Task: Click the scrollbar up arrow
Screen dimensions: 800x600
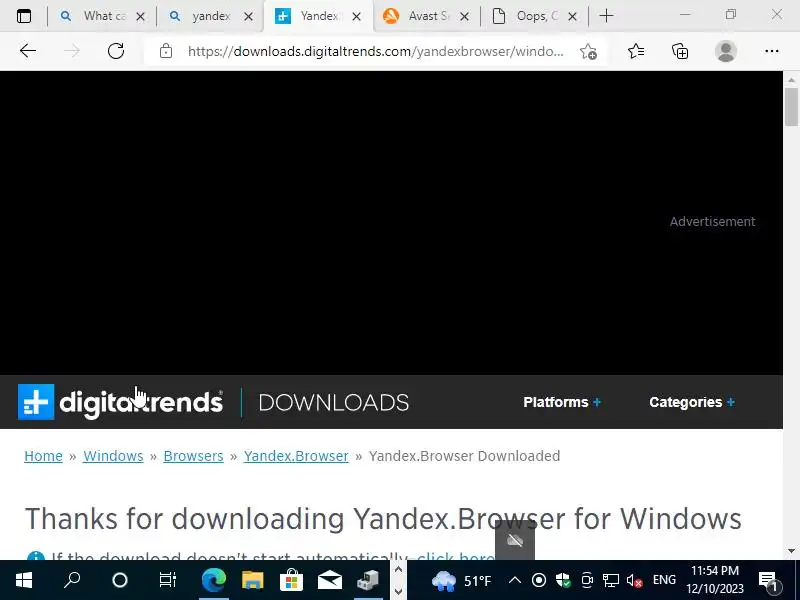Action: (791, 80)
